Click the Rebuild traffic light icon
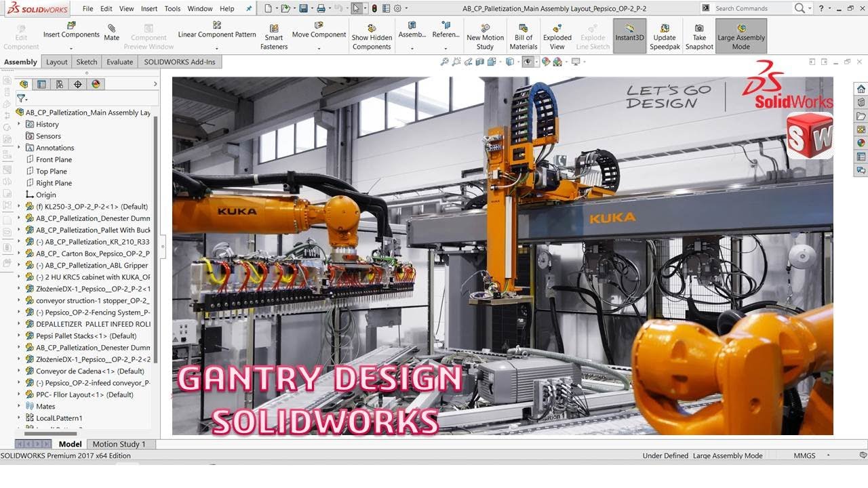 pos(374,9)
